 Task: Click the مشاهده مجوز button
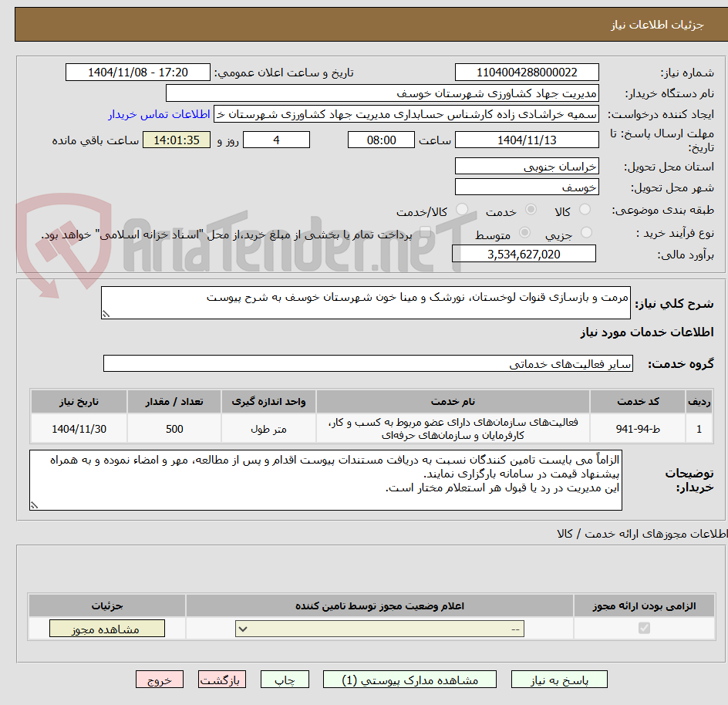pyautogui.click(x=106, y=629)
